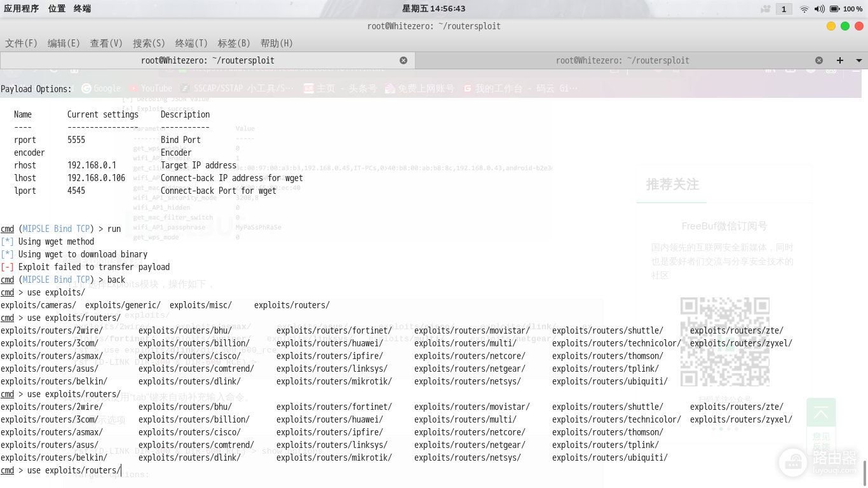Click the 'encoder' option name
This screenshot has height=488, width=868.
29,152
